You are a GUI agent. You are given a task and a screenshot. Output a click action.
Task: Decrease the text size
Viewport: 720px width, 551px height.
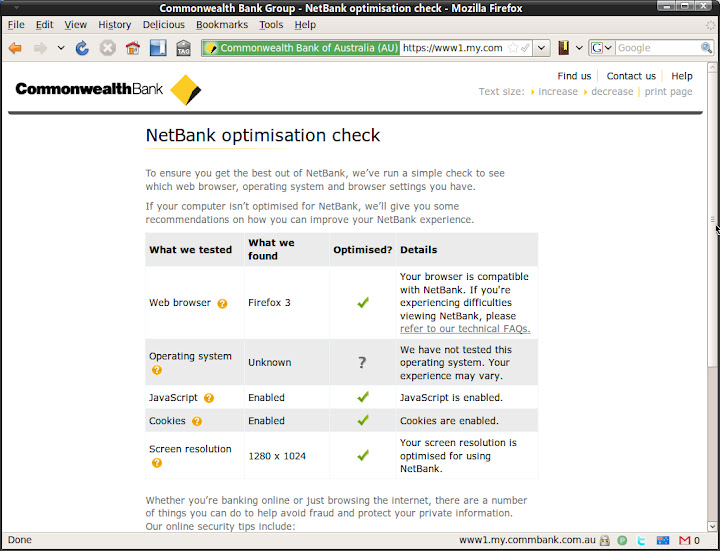[612, 91]
